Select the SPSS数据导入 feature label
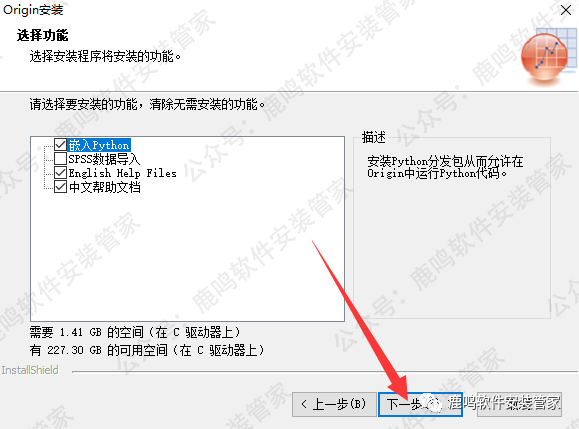The image size is (579, 429). click(x=104, y=159)
